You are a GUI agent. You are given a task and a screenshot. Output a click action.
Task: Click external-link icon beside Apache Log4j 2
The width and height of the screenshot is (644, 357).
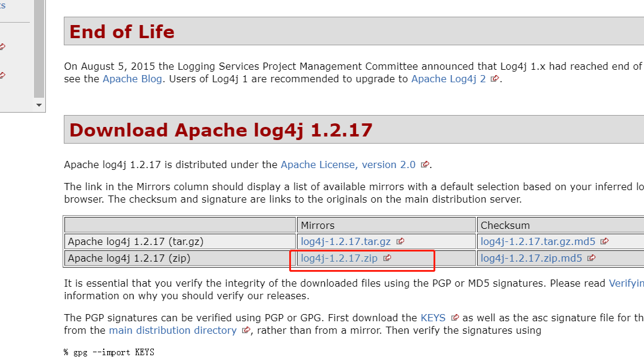coord(495,79)
